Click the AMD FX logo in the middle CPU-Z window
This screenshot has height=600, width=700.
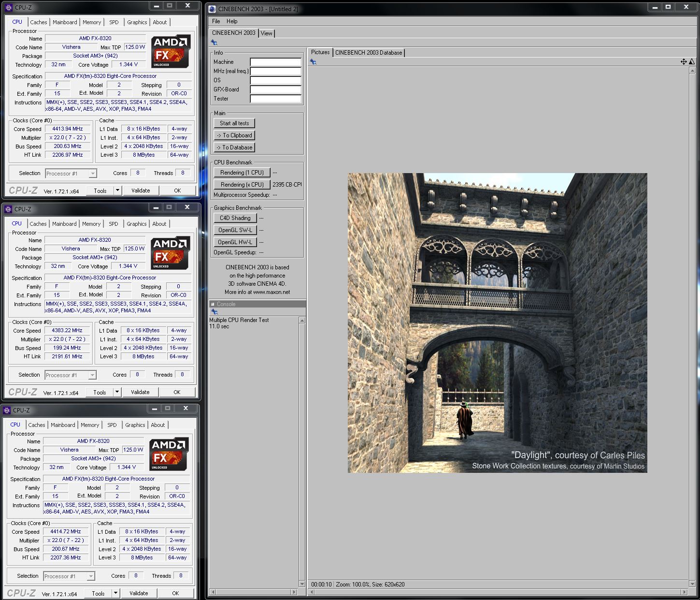[x=170, y=253]
